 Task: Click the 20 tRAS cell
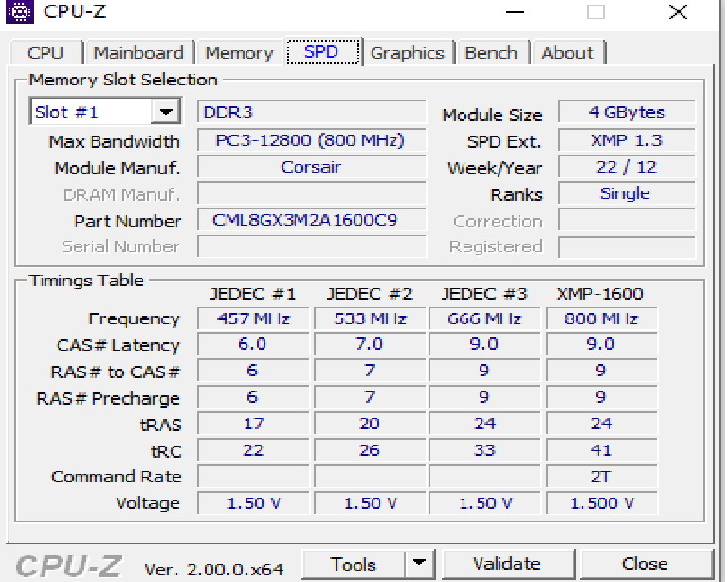(x=370, y=424)
